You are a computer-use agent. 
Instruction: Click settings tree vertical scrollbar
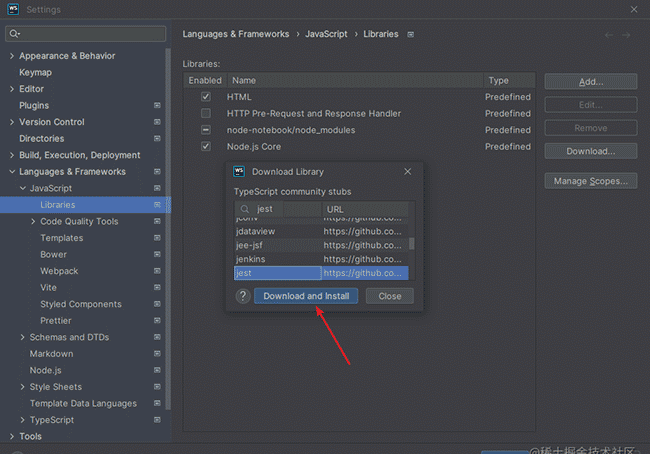pyautogui.click(x=168, y=228)
